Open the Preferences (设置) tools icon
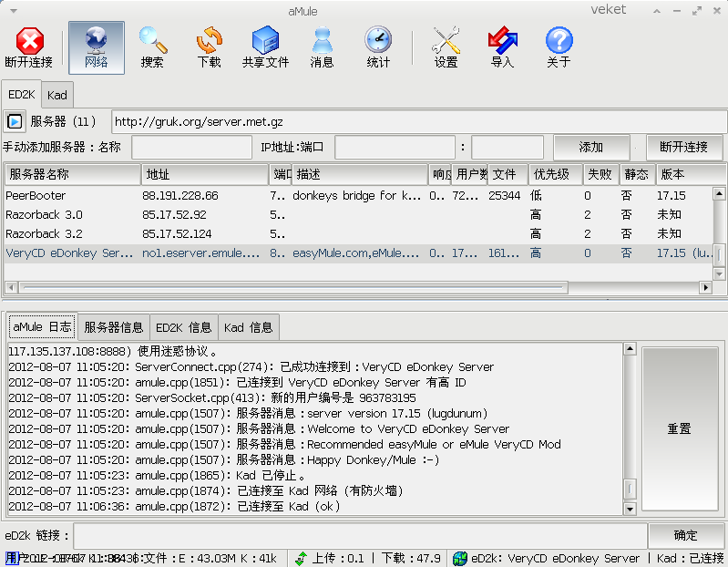728x567 pixels. pos(446,40)
